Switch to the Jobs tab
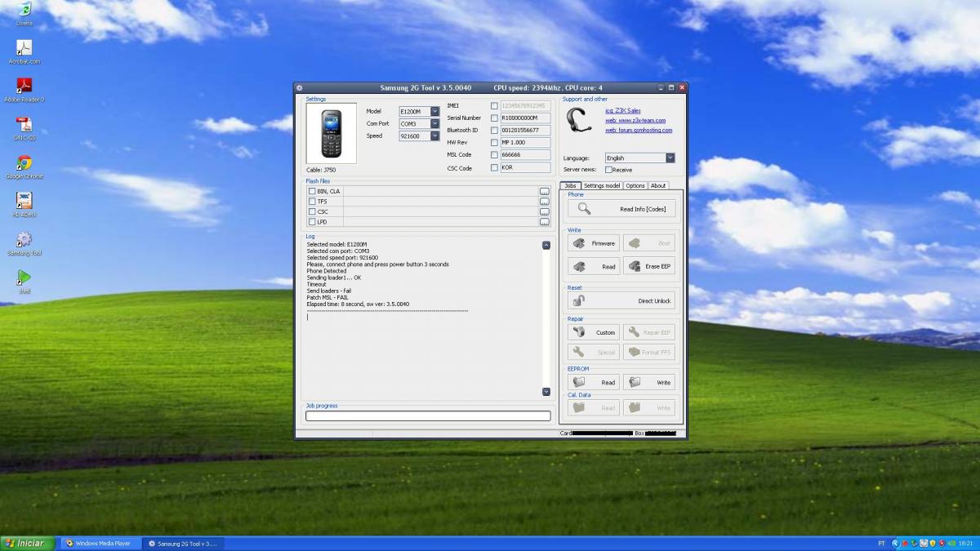The width and height of the screenshot is (980, 551). point(570,185)
